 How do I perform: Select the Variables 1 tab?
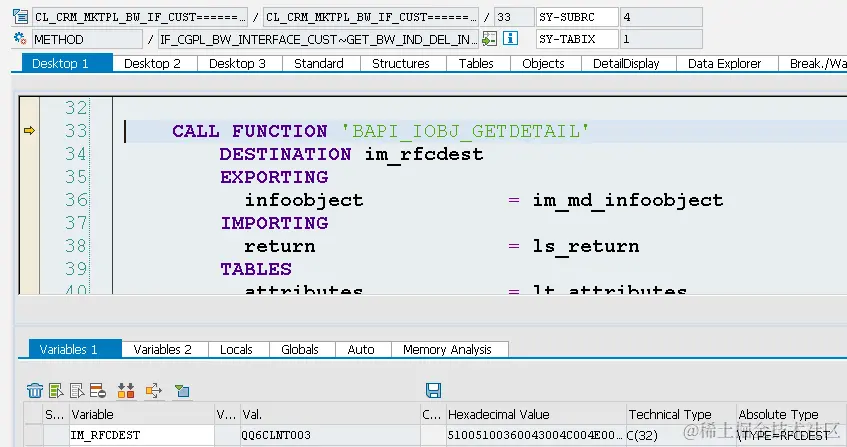(75, 349)
